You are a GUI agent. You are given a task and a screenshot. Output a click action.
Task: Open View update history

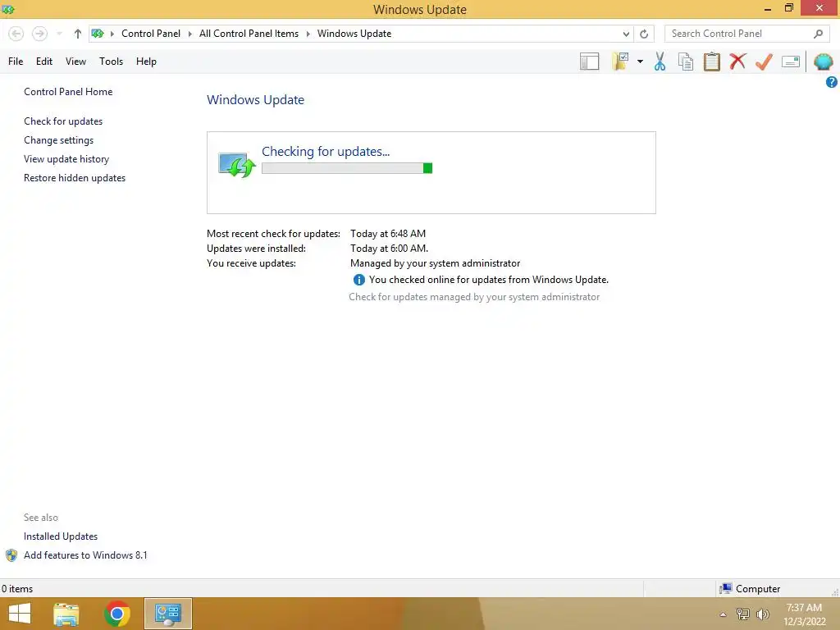coord(66,159)
